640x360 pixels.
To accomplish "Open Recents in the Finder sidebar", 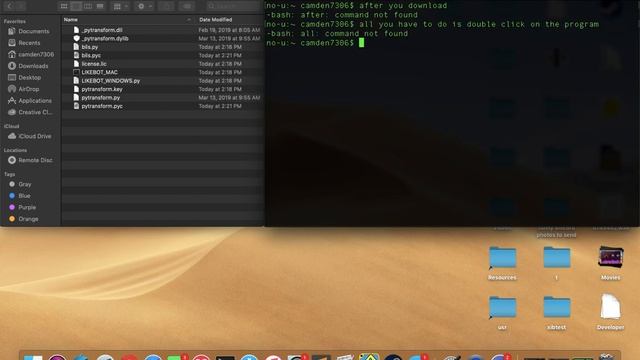I will tap(24, 42).
